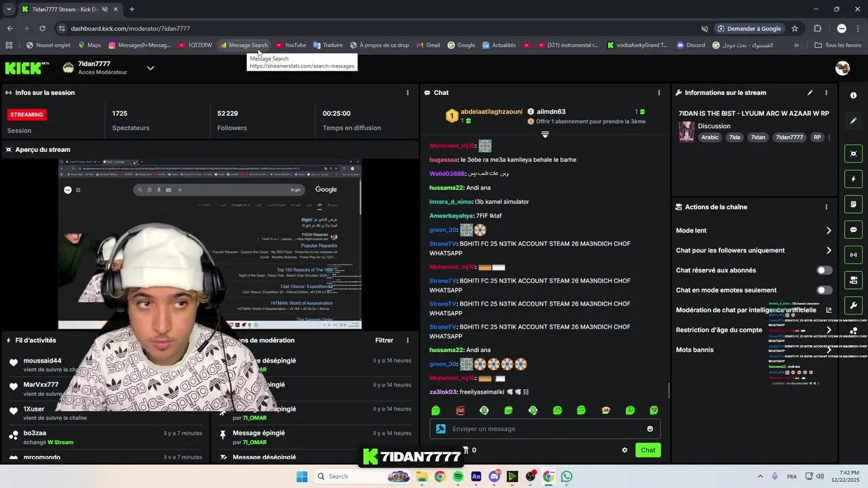868x488 pixels.
Task: Open the Discussion category thumbnail
Action: 686,131
